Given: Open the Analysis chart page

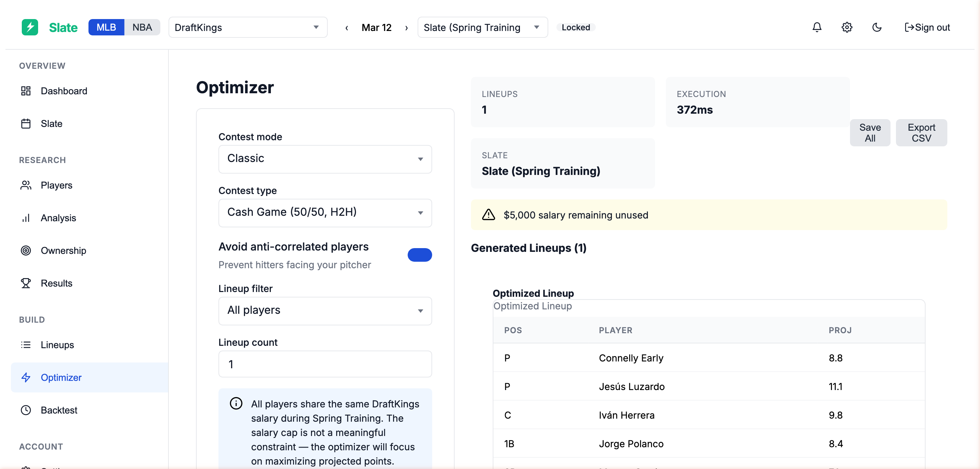Looking at the screenshot, I should (59, 217).
